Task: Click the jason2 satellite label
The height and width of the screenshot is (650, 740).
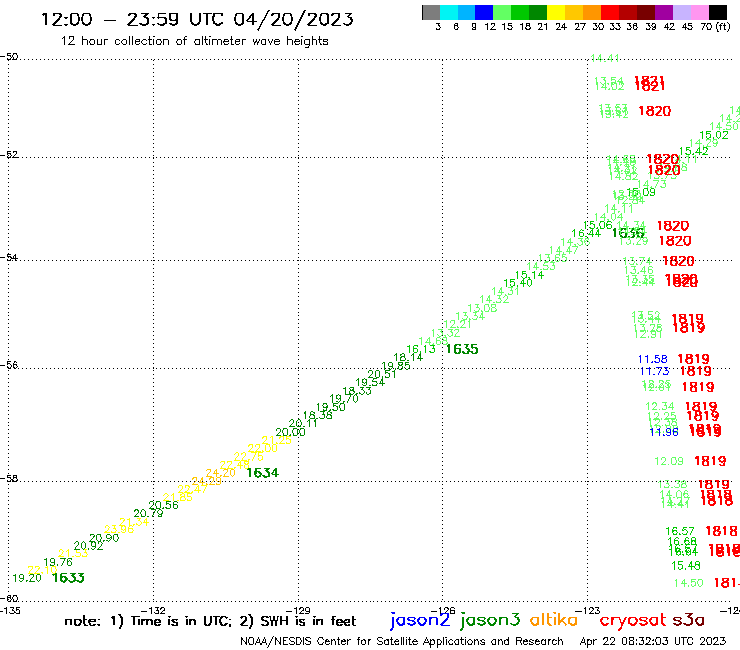Action: (420, 620)
